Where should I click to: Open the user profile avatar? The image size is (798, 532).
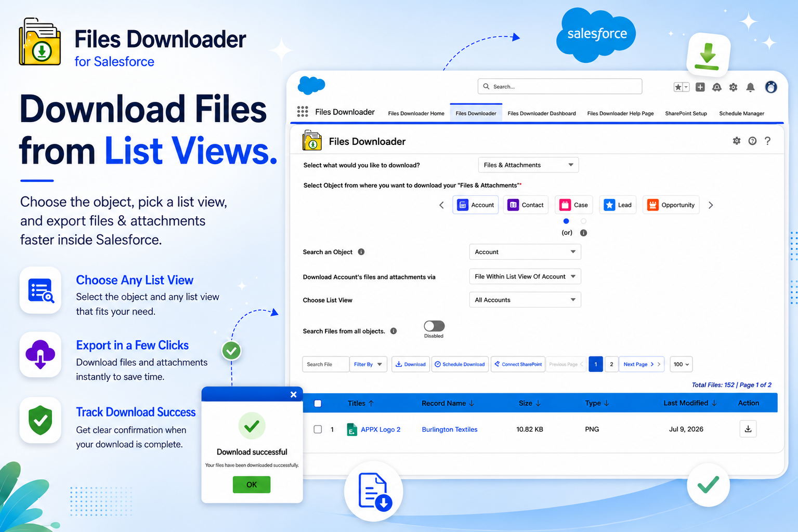[x=771, y=87]
